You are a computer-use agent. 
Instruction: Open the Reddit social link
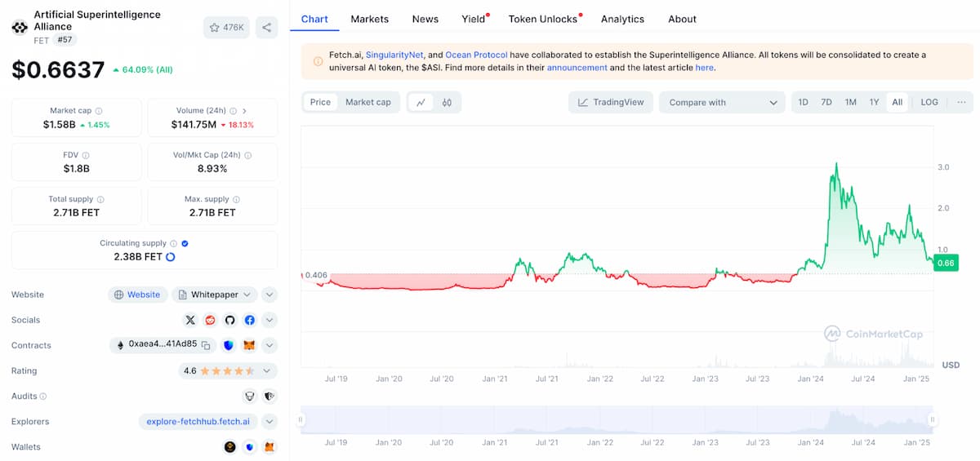pyautogui.click(x=210, y=320)
